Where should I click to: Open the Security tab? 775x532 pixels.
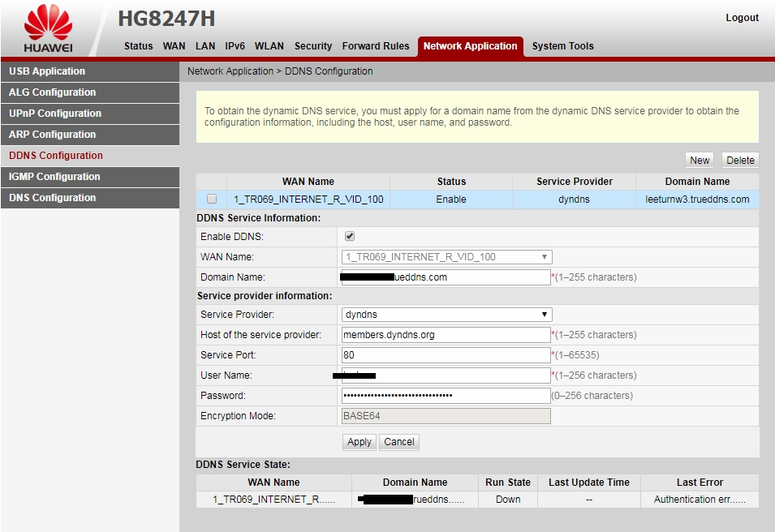(x=313, y=46)
